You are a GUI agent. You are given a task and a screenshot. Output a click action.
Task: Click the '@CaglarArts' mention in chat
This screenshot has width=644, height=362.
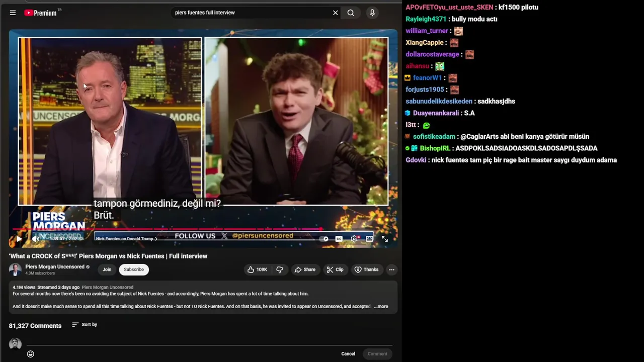pyautogui.click(x=479, y=137)
